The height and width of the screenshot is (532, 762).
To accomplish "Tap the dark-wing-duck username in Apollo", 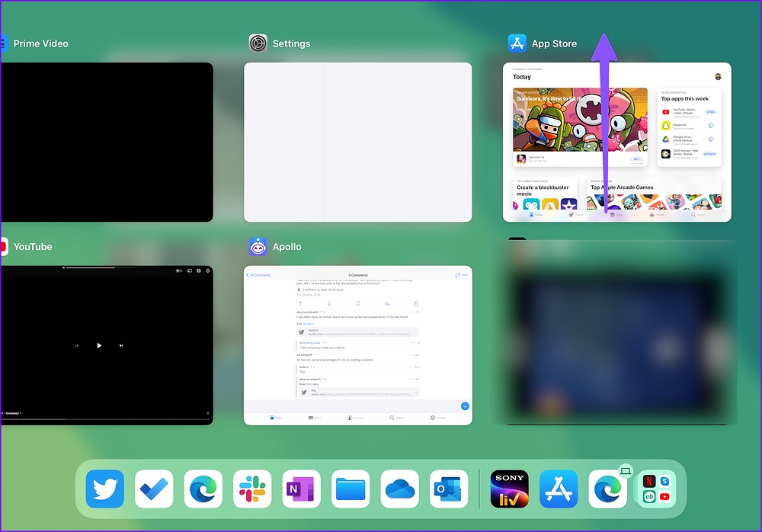I will 309,343.
